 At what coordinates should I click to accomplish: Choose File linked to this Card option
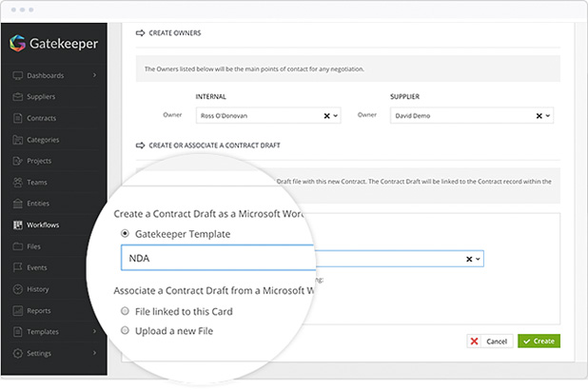tap(127, 311)
